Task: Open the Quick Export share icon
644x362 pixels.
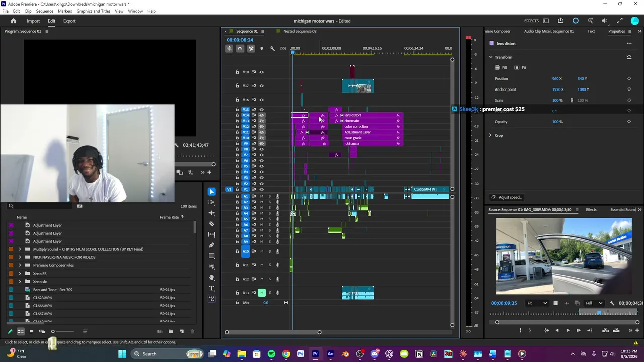Action: (x=560, y=21)
